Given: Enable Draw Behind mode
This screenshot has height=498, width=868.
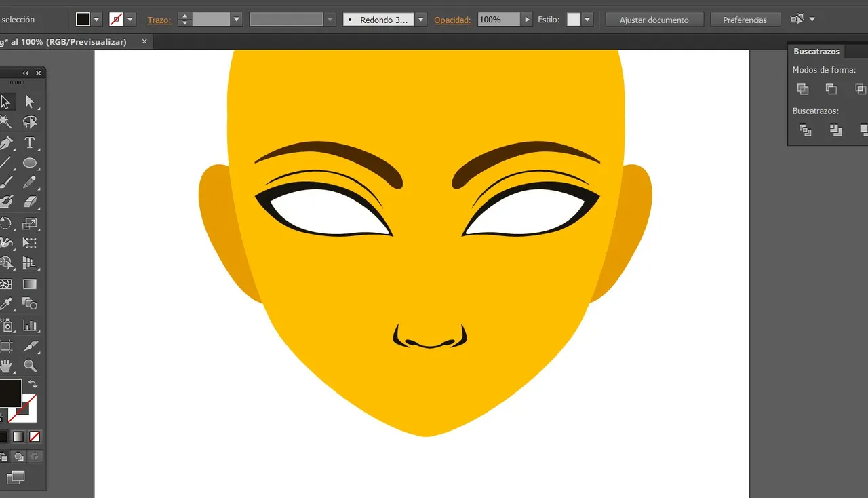Looking at the screenshot, I should 19,457.
